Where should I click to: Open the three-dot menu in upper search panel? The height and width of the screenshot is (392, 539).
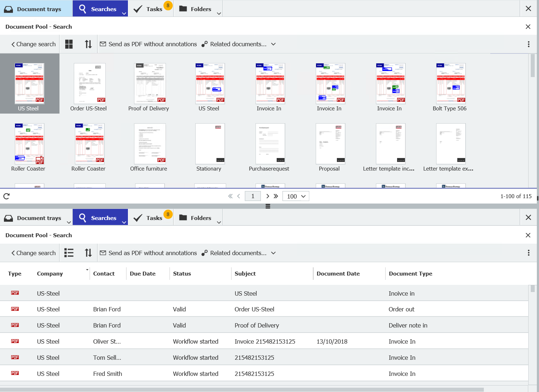[x=528, y=44]
